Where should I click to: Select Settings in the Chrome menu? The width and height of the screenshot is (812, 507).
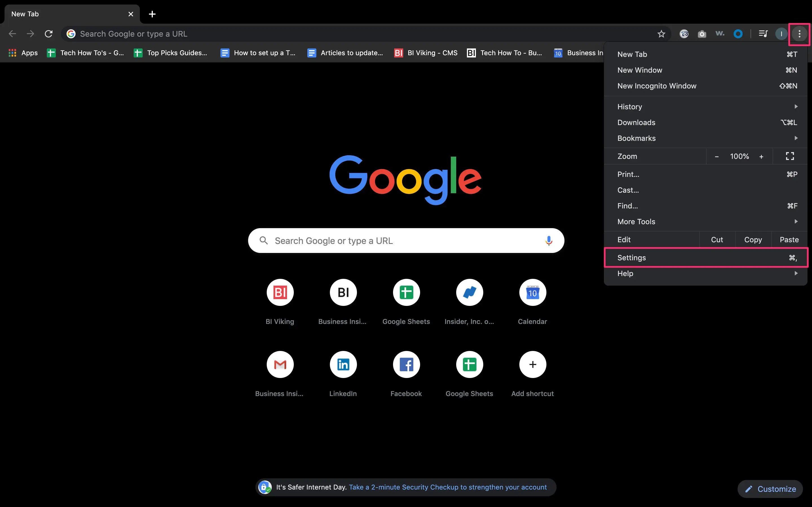(705, 257)
